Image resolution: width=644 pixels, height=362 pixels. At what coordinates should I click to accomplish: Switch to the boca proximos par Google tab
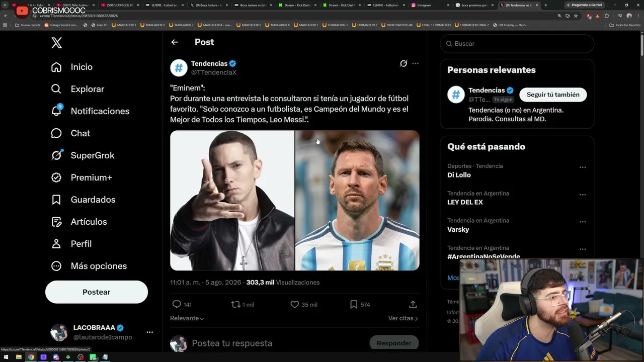[475, 5]
